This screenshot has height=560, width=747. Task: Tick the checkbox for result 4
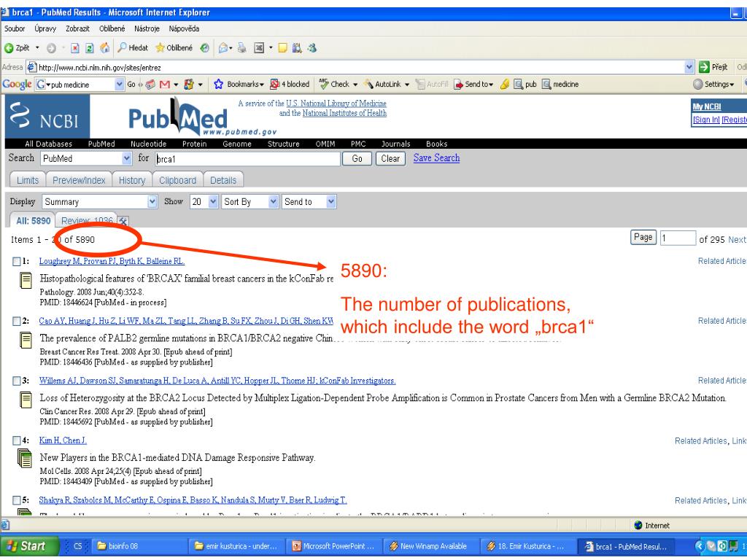pos(16,440)
